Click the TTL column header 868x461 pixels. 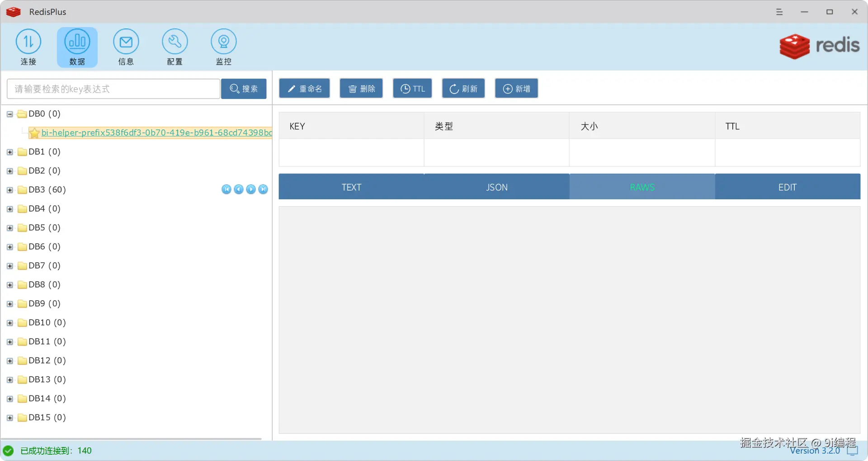(788, 126)
